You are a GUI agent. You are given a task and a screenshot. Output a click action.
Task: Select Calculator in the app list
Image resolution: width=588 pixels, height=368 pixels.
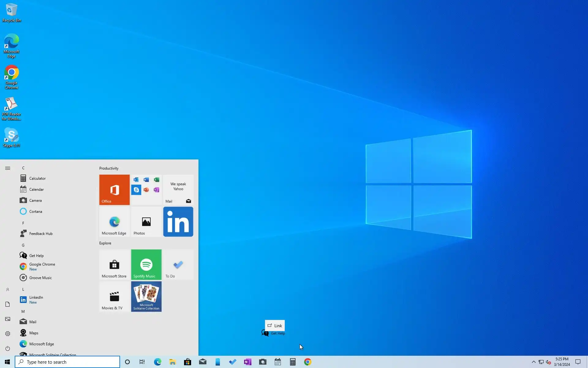[x=37, y=178]
